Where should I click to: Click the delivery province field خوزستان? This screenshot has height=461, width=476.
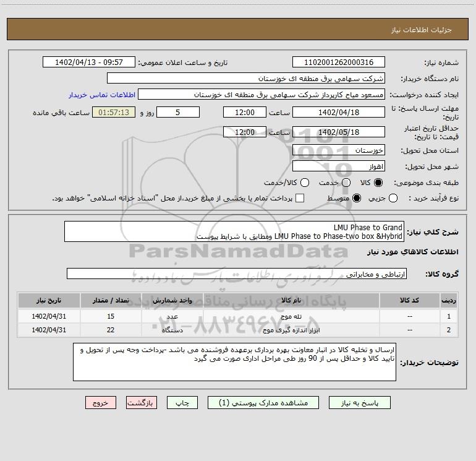coord(339,150)
